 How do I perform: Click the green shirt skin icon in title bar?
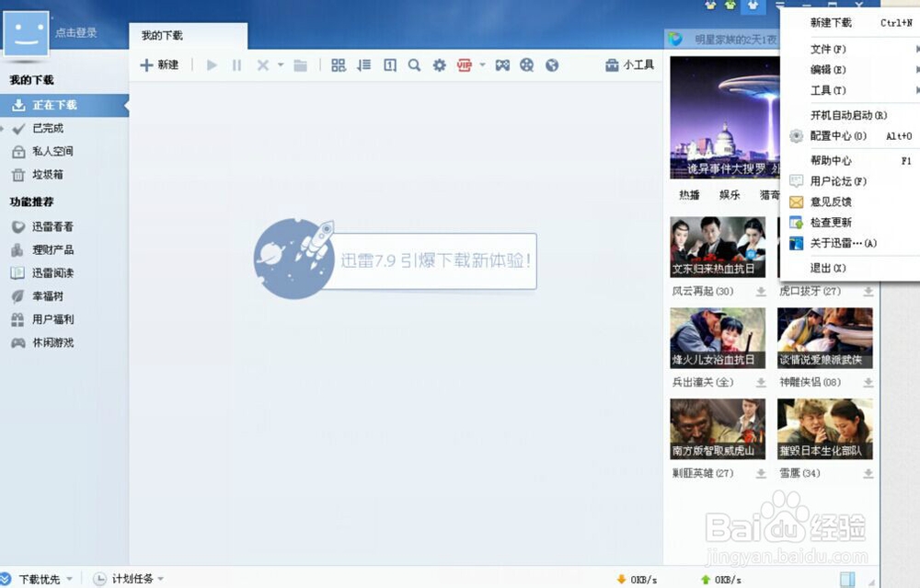tap(730, 6)
